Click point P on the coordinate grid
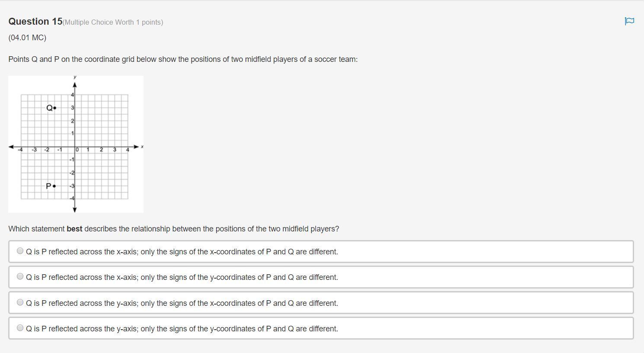 pyautogui.click(x=54, y=186)
